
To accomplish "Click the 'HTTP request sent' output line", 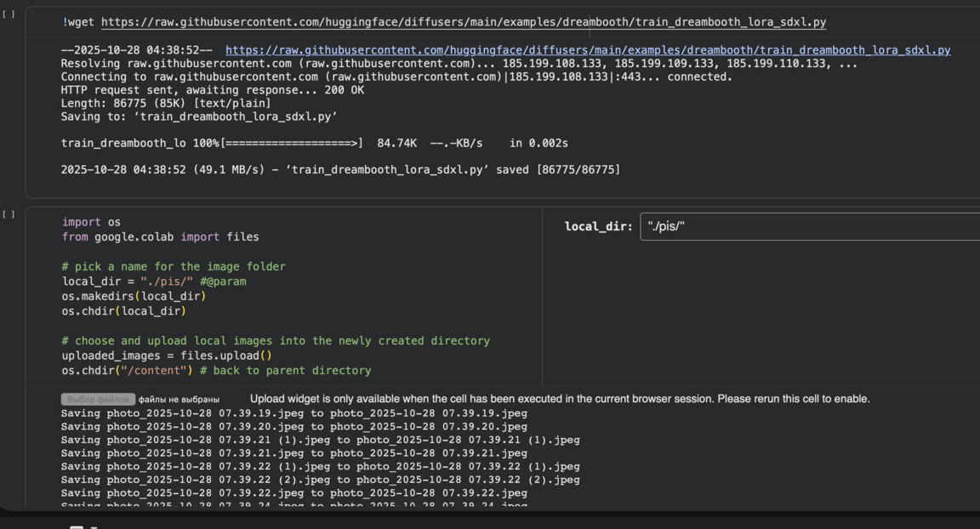I will [212, 90].
